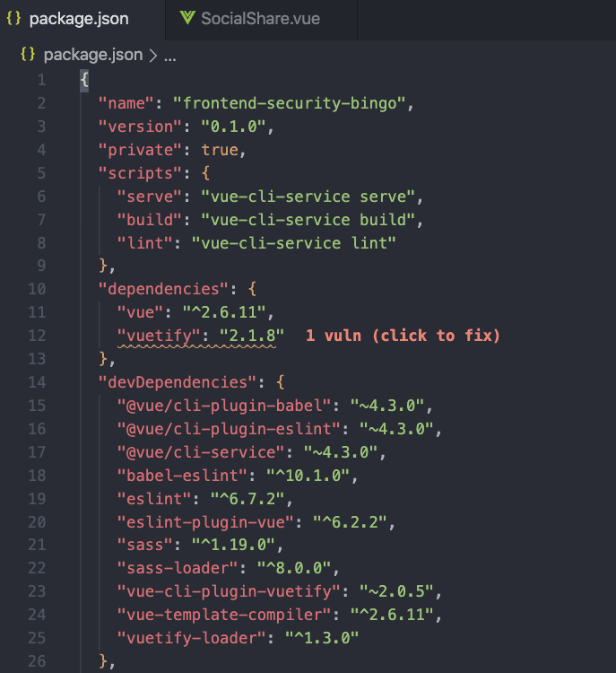
Task: Click the '1 vuln (click to fix)' hint
Action: [x=403, y=336]
